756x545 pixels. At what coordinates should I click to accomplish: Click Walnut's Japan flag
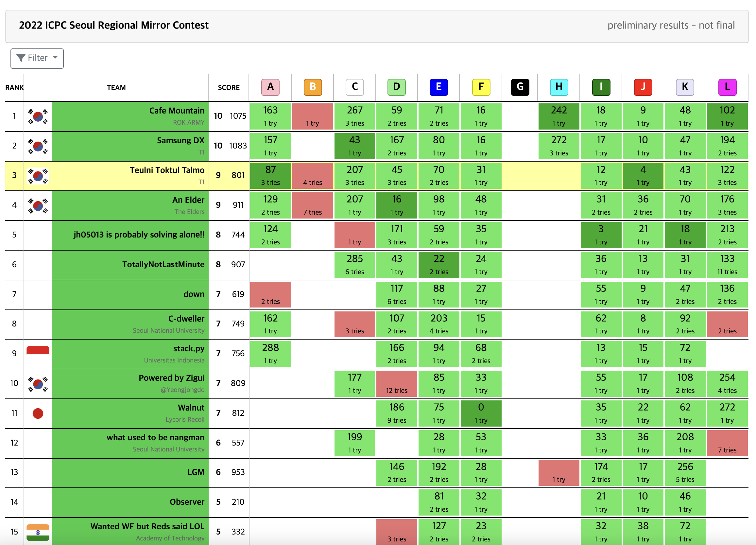point(38,413)
